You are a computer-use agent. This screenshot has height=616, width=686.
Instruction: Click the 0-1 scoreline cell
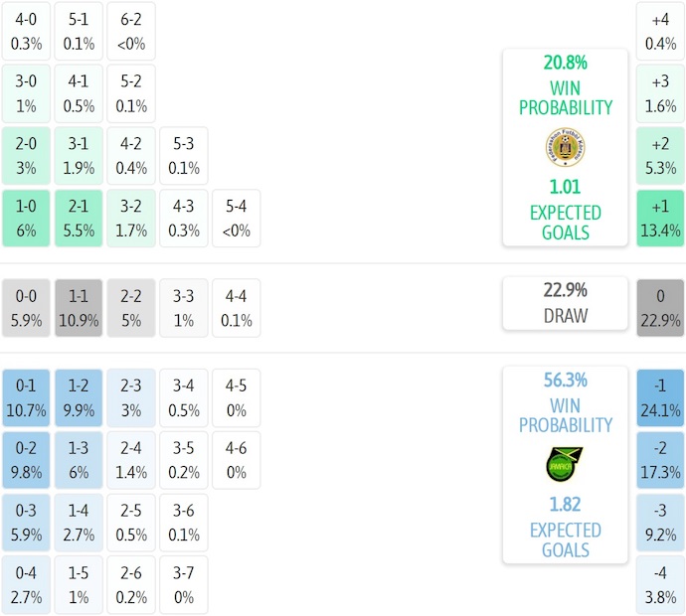pyautogui.click(x=26, y=398)
